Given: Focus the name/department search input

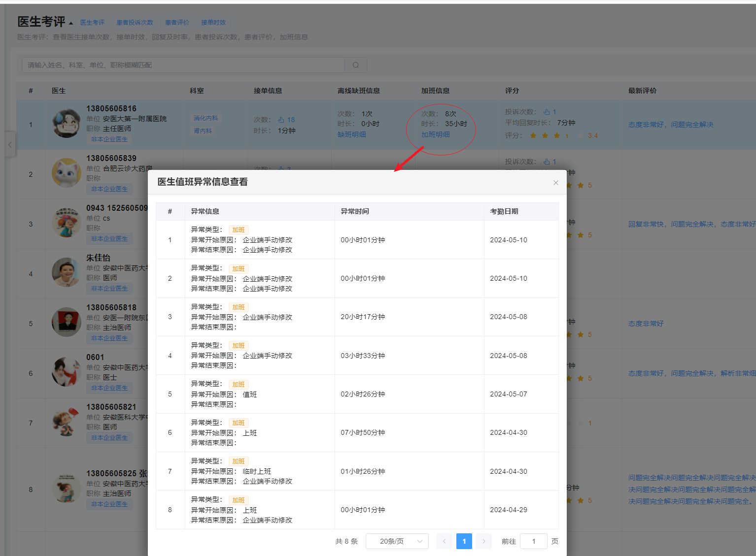Looking at the screenshot, I should click(x=183, y=65).
